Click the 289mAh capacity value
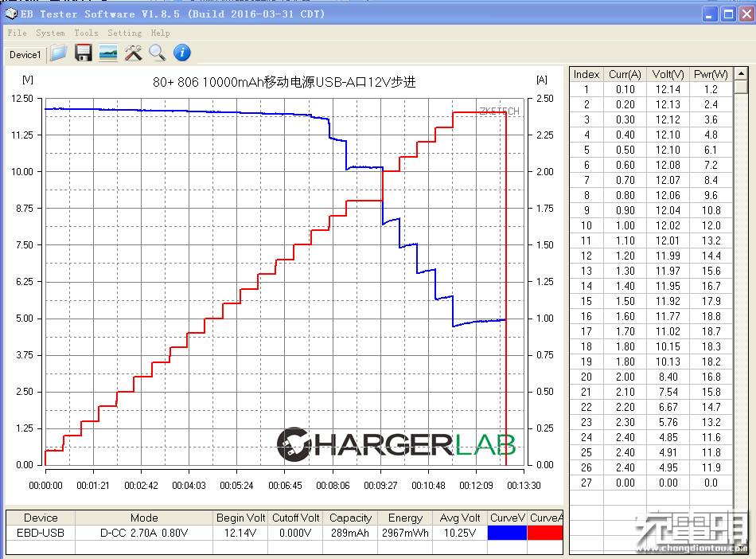This screenshot has height=559, width=756. [350, 533]
